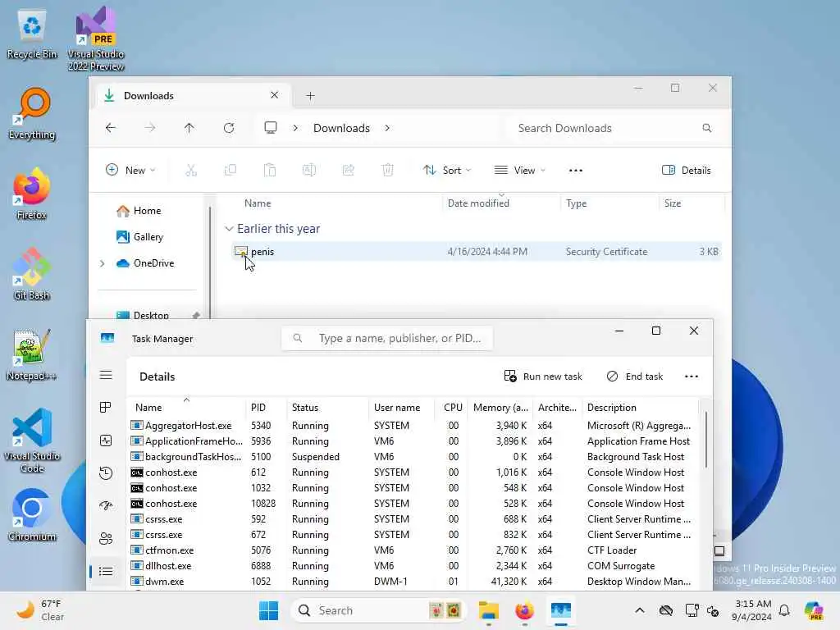This screenshot has height=630, width=840.
Task: Select AggregatorHost.exe process row
Action: tap(413, 426)
